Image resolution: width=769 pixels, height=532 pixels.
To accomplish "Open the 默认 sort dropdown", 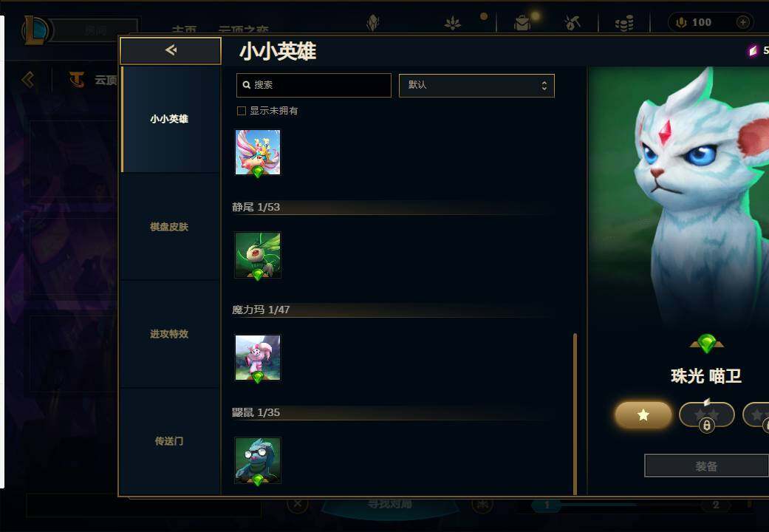I will click(476, 86).
